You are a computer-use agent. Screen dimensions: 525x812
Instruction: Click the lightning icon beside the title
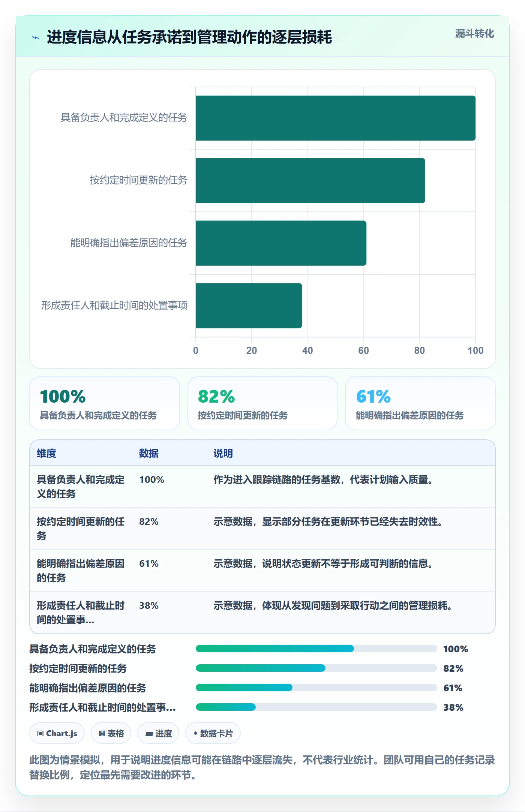(x=36, y=37)
